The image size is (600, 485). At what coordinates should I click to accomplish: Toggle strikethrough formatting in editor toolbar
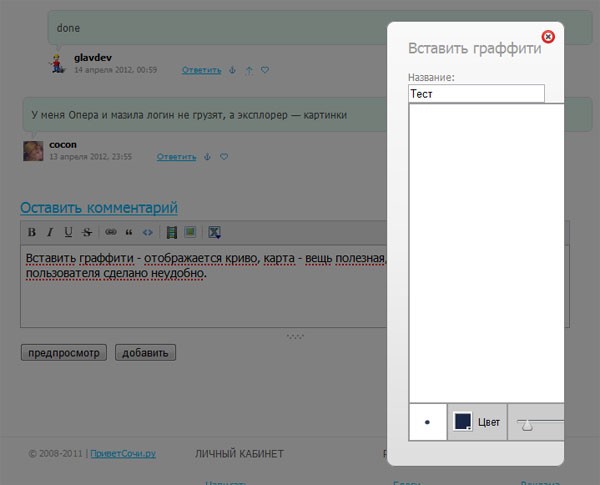87,233
